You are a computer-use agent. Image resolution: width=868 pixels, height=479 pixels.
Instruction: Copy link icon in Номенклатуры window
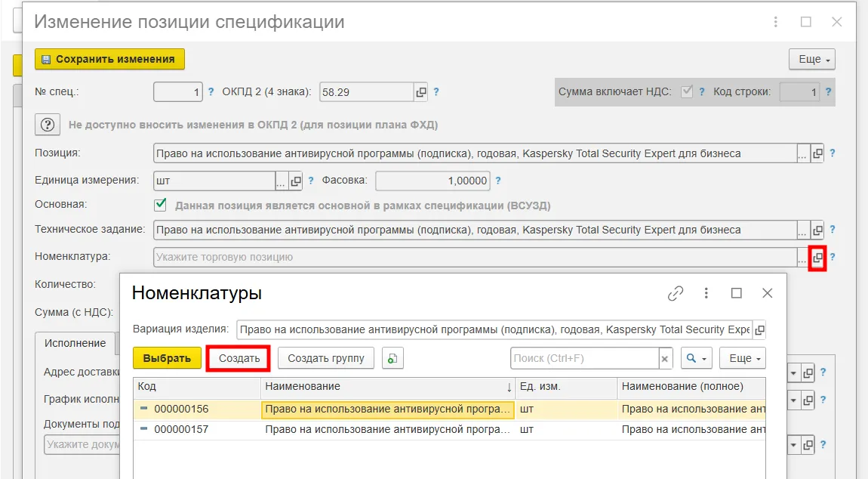pyautogui.click(x=676, y=293)
